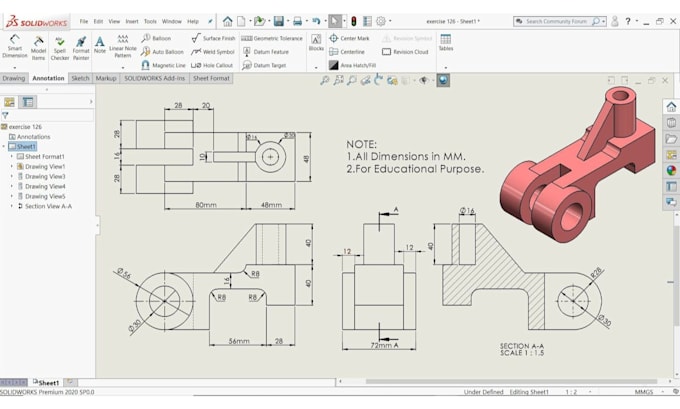Open the Tools menu

[150, 21]
